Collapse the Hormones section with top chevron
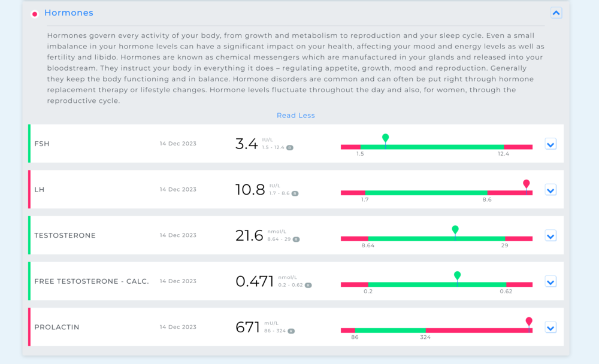This screenshot has height=364, width=599. [556, 13]
